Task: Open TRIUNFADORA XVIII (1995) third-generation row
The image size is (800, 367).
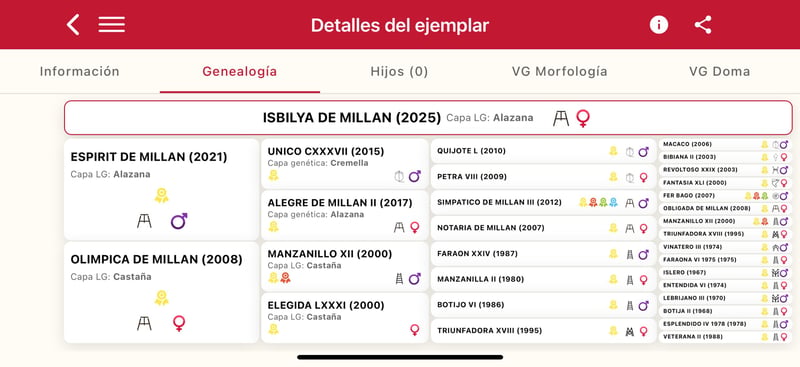Action: click(543, 331)
